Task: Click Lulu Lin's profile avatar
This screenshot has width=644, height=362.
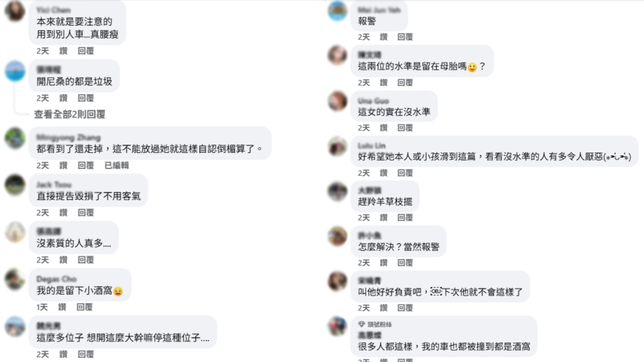Action: pyautogui.click(x=338, y=146)
